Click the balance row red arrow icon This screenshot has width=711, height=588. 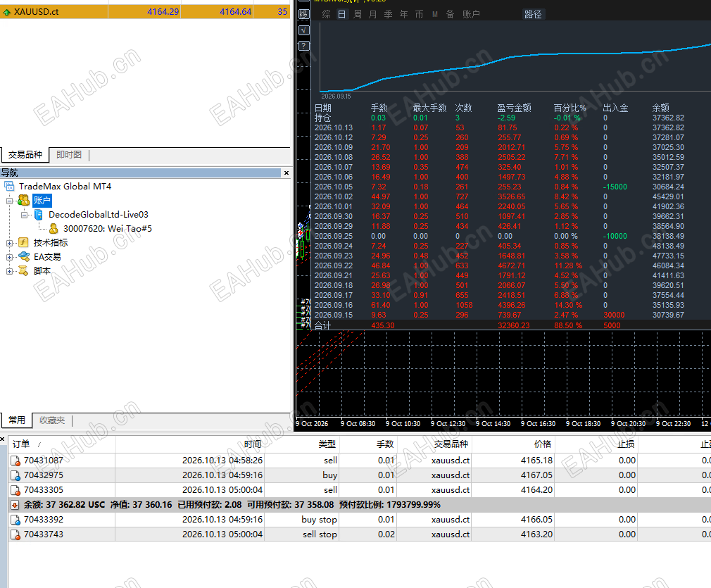(x=15, y=505)
